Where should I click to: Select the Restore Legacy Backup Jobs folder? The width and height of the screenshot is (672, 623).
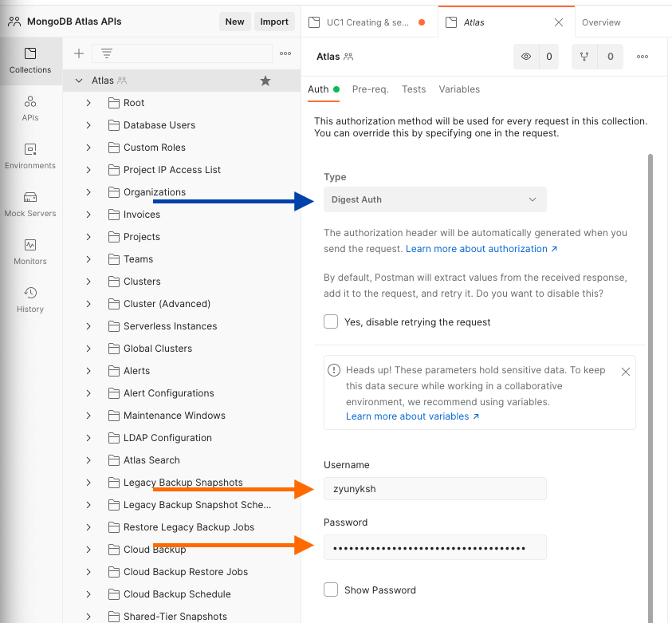point(182,527)
